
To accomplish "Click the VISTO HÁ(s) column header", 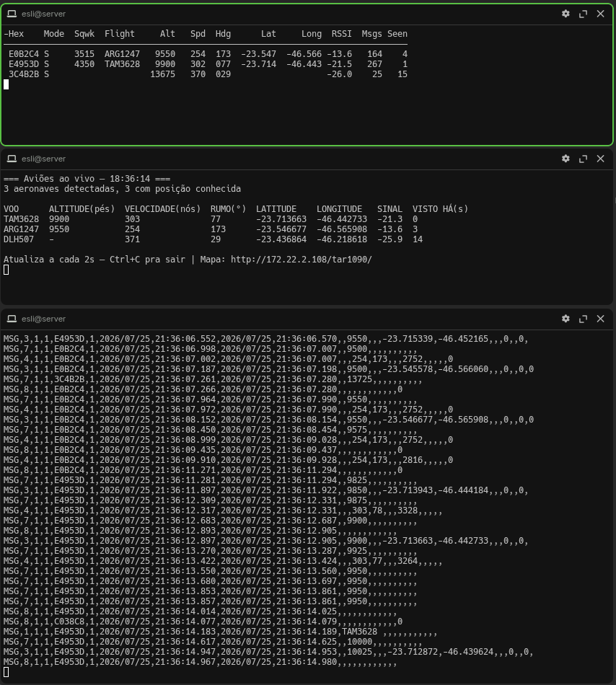I will pyautogui.click(x=441, y=209).
